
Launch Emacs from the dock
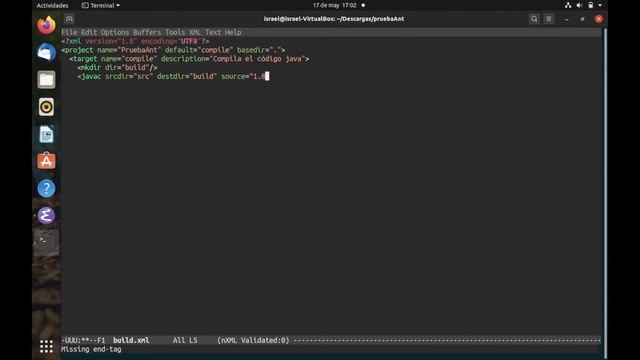[46, 216]
